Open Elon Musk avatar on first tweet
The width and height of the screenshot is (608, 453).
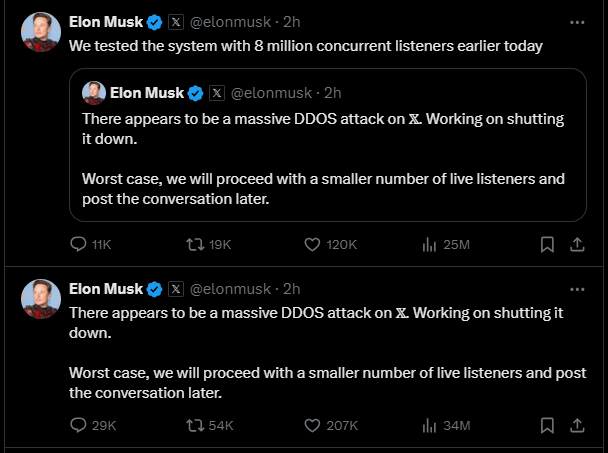coord(40,33)
